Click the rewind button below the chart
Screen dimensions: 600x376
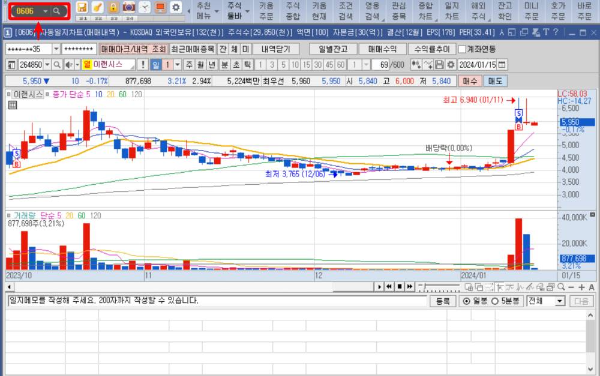point(389,286)
